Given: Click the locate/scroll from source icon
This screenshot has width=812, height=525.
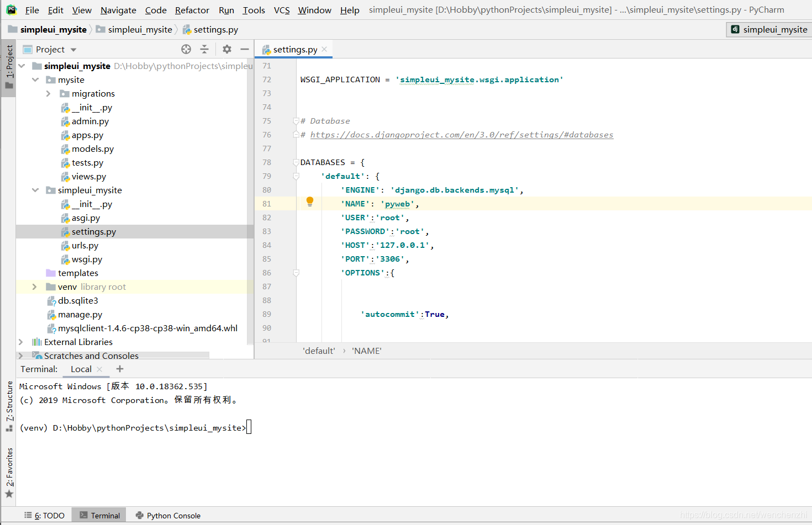Looking at the screenshot, I should (186, 49).
